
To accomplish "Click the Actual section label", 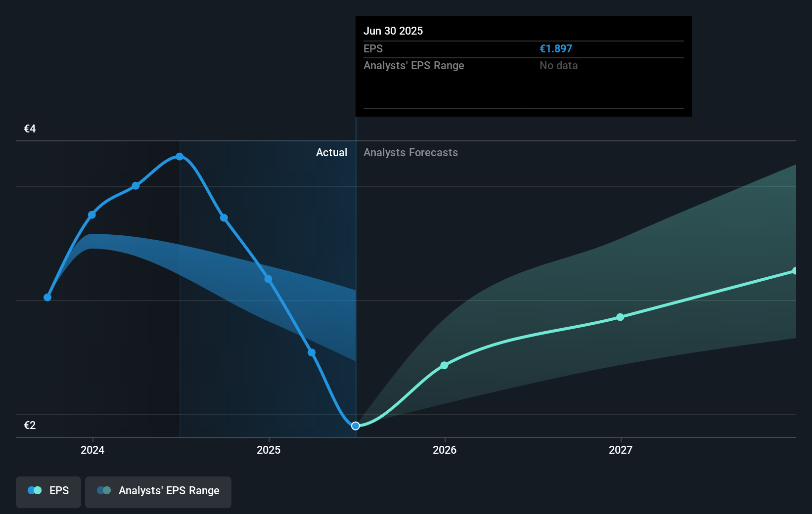I will 331,153.
